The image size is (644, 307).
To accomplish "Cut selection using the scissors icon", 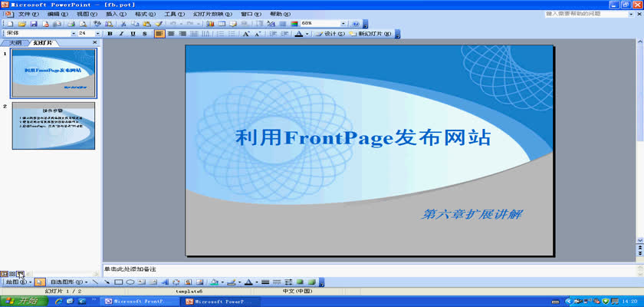I will click(123, 24).
